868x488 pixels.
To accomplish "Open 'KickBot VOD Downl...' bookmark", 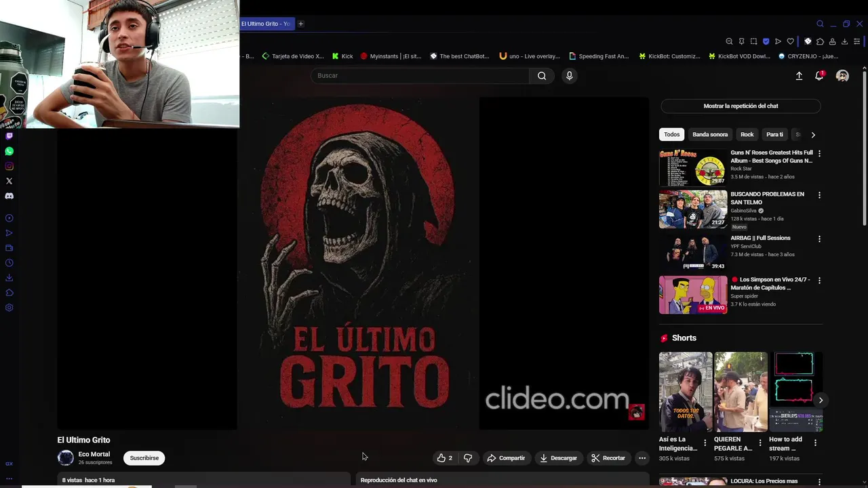I will (739, 56).
